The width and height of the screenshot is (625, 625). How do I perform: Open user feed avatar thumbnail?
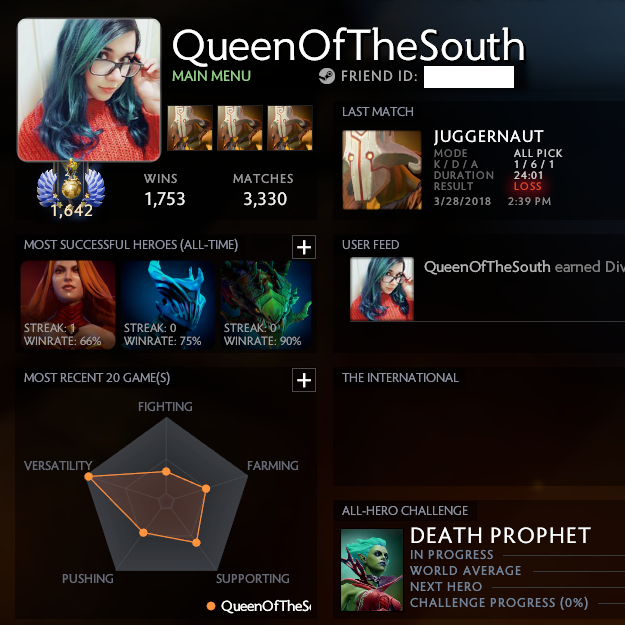[x=382, y=289]
